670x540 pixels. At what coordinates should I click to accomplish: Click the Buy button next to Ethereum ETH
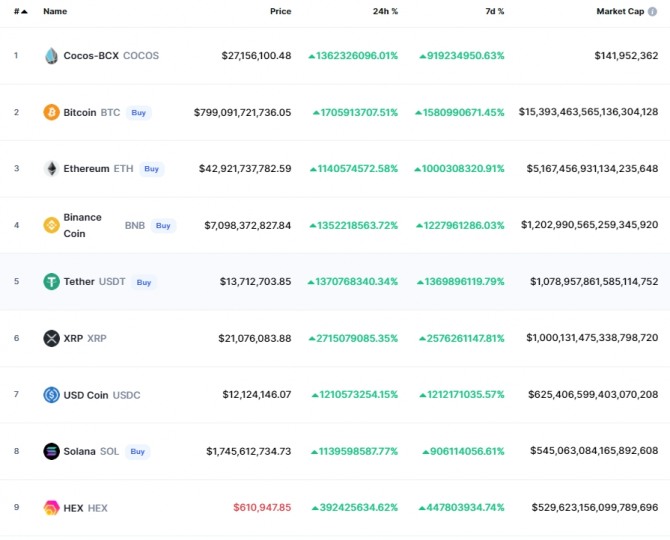(151, 169)
